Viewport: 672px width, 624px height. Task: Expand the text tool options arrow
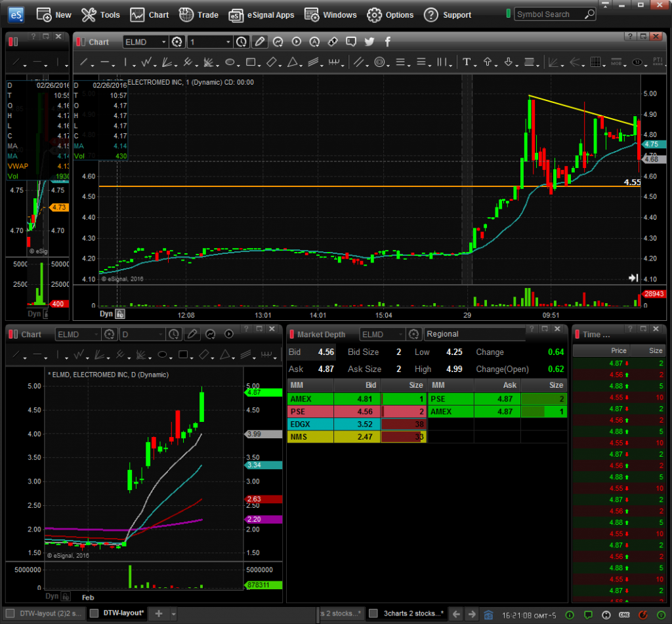pyautogui.click(x=475, y=65)
